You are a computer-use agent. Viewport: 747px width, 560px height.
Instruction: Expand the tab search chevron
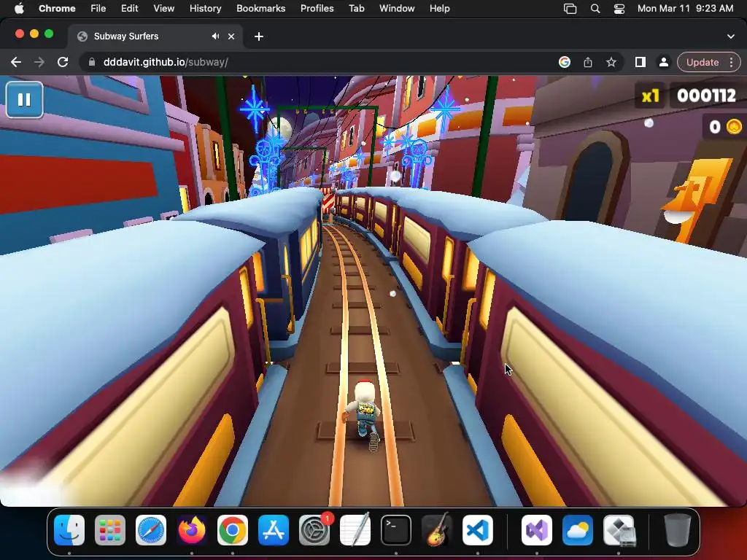[731, 36]
